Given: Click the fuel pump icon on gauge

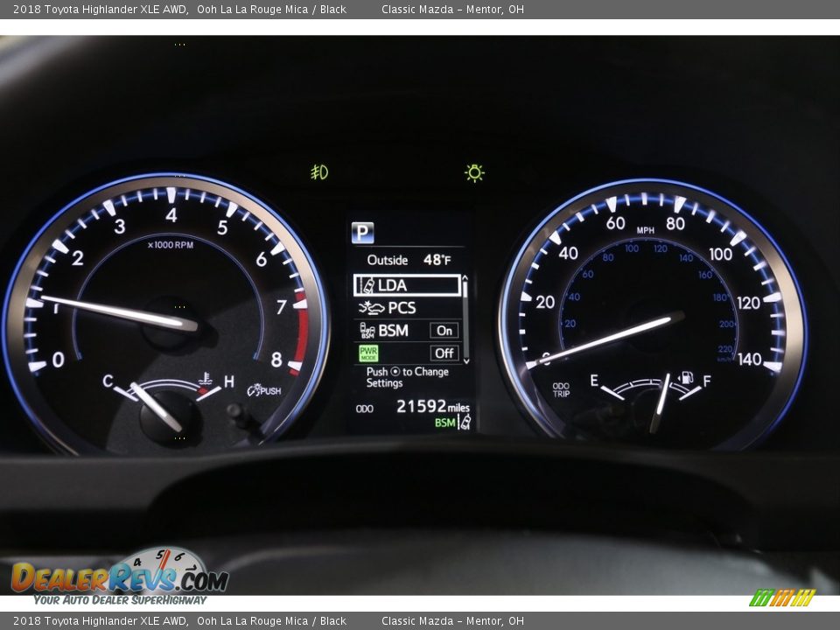Looking at the screenshot, I should (687, 378).
